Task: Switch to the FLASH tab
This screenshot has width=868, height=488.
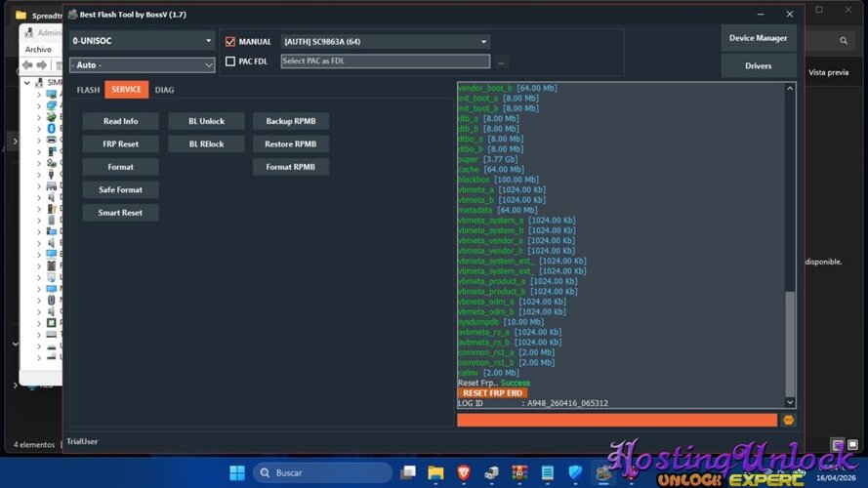Action: [88, 90]
